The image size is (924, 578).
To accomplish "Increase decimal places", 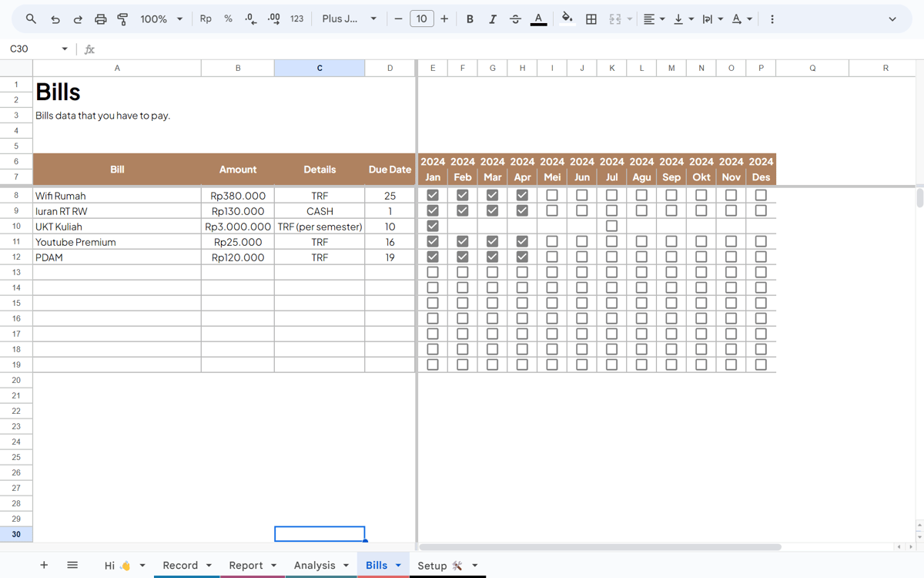I will point(273,18).
